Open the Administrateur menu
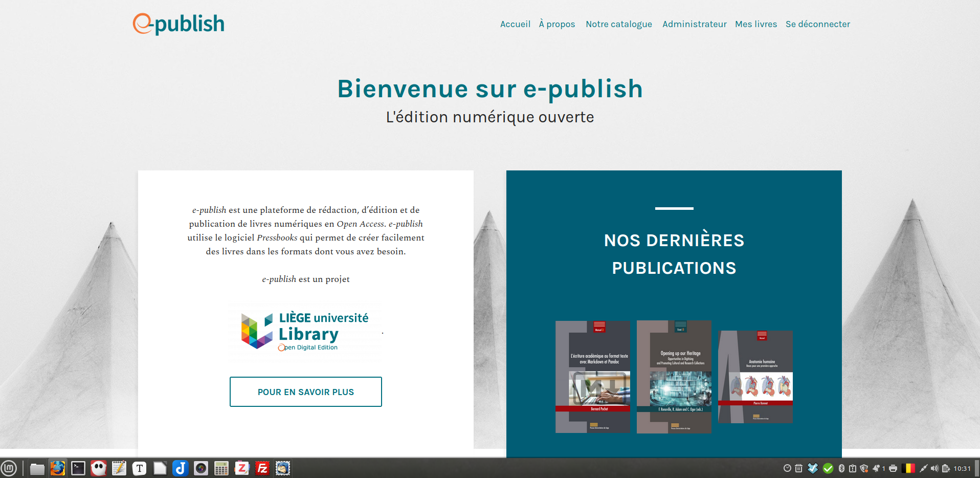This screenshot has height=478, width=980. coord(694,24)
